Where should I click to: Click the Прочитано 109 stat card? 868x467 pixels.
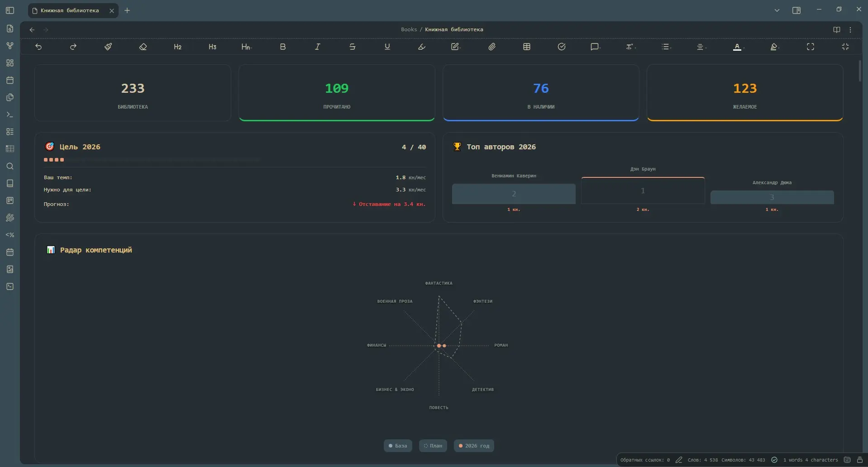click(x=337, y=93)
